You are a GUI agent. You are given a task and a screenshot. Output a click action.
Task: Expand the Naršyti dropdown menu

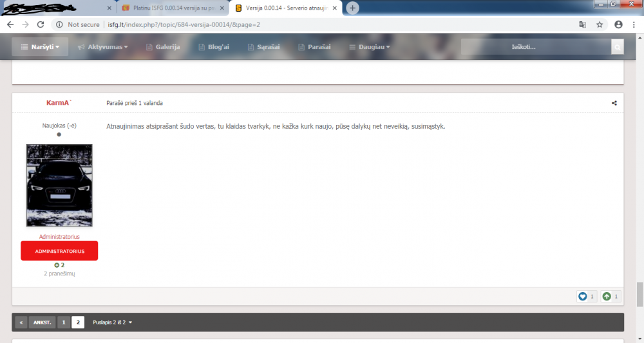40,47
